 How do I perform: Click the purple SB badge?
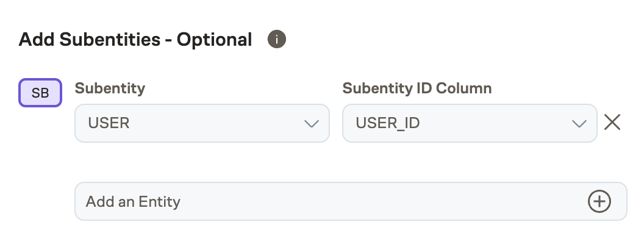40,93
